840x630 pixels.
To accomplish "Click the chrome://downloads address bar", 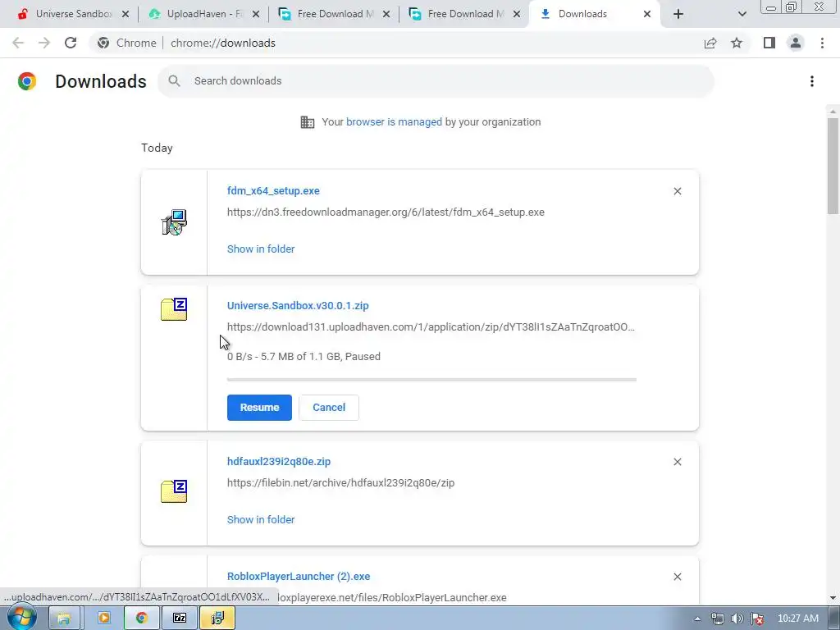I will (396, 43).
